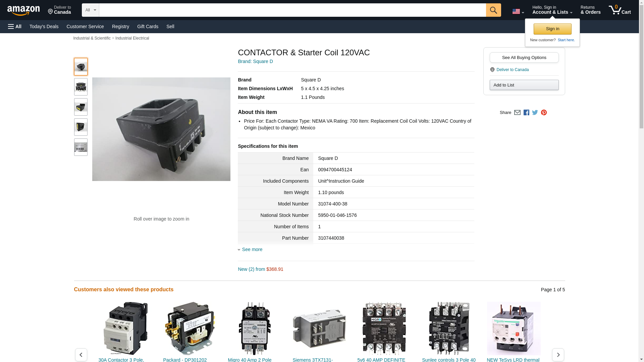The image size is (644, 362).
Task: Open the All hamburger menu
Action: click(x=15, y=26)
